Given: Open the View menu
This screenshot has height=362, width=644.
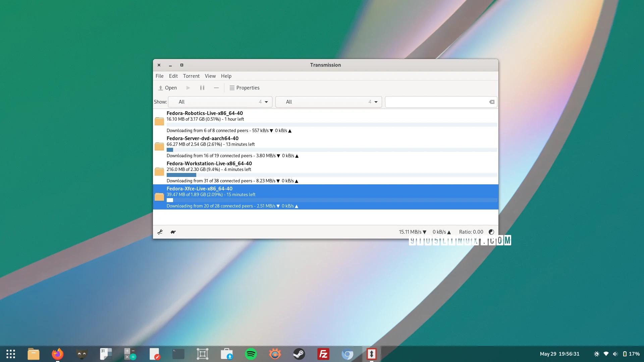Looking at the screenshot, I should (210, 76).
